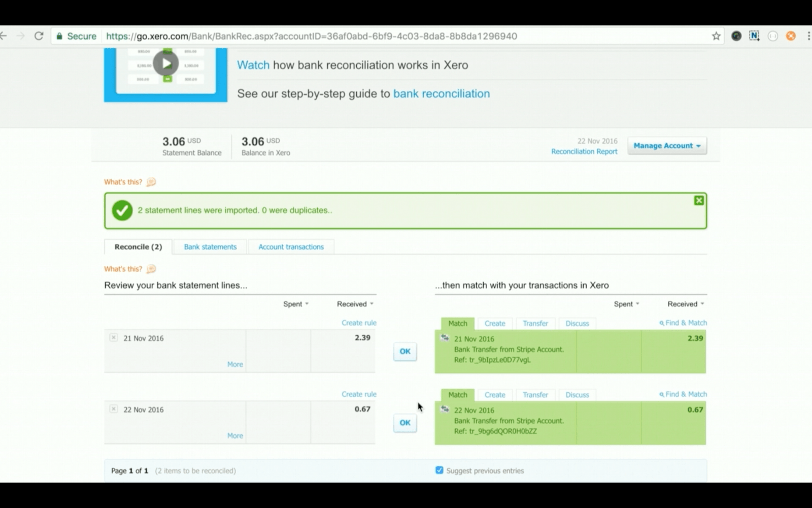812x508 pixels.
Task: Click Find & Match for 2.39 transaction
Action: click(683, 323)
